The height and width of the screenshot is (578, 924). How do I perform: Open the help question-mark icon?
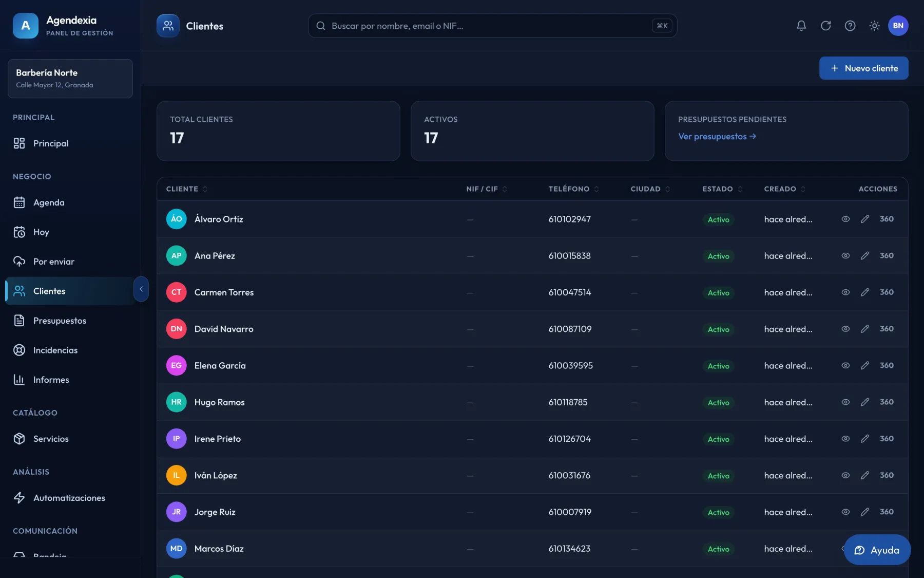850,26
